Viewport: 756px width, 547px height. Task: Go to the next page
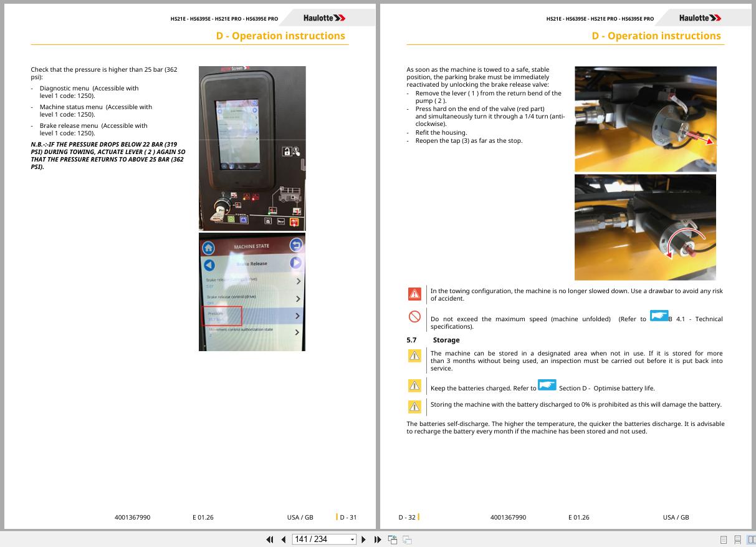pyautogui.click(x=364, y=540)
